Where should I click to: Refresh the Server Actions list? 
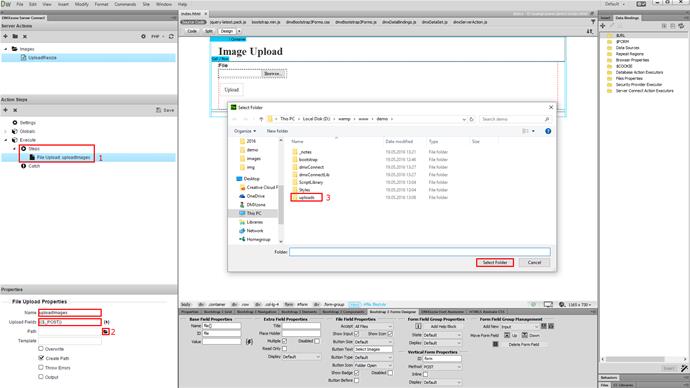(x=171, y=36)
